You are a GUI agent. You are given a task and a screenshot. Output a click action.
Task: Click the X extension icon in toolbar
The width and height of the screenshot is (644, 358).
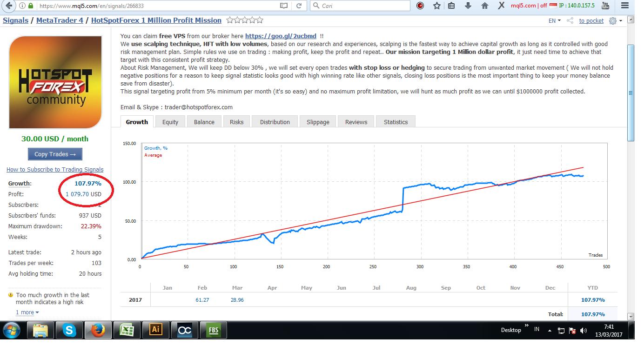click(501, 6)
